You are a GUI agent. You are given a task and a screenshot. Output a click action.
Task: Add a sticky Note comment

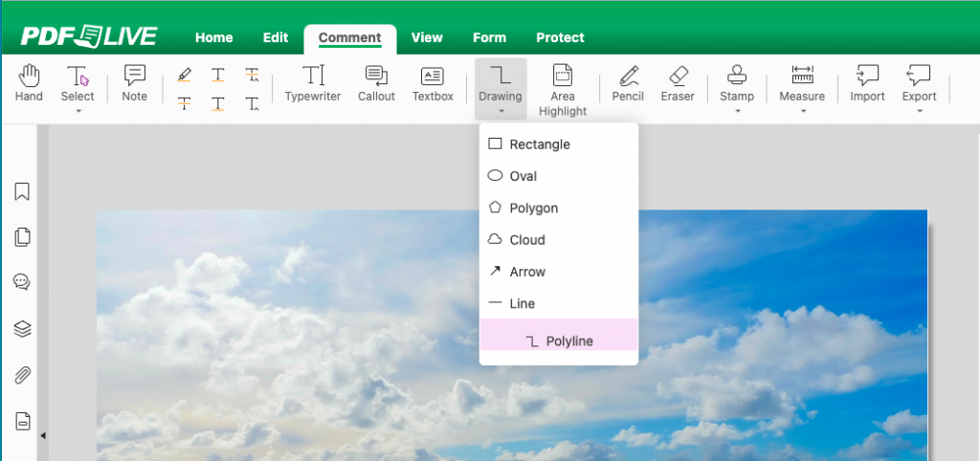pyautogui.click(x=134, y=82)
